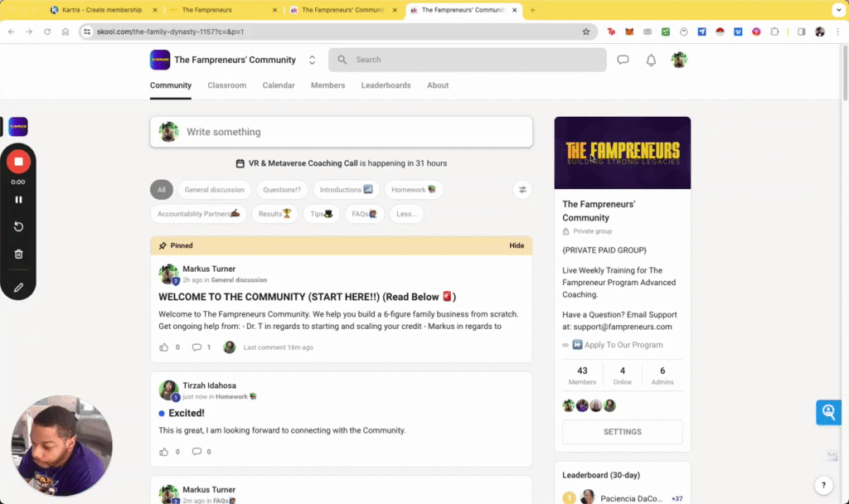Image resolution: width=849 pixels, height=504 pixels.
Task: Filter posts by Accountability Partners
Action: (198, 214)
